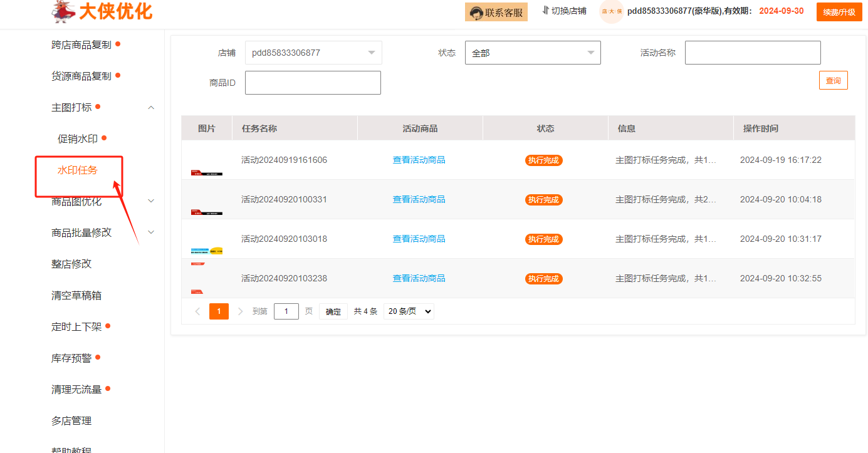
Task: Click info text of 活动20240920100331 row
Action: [666, 199]
